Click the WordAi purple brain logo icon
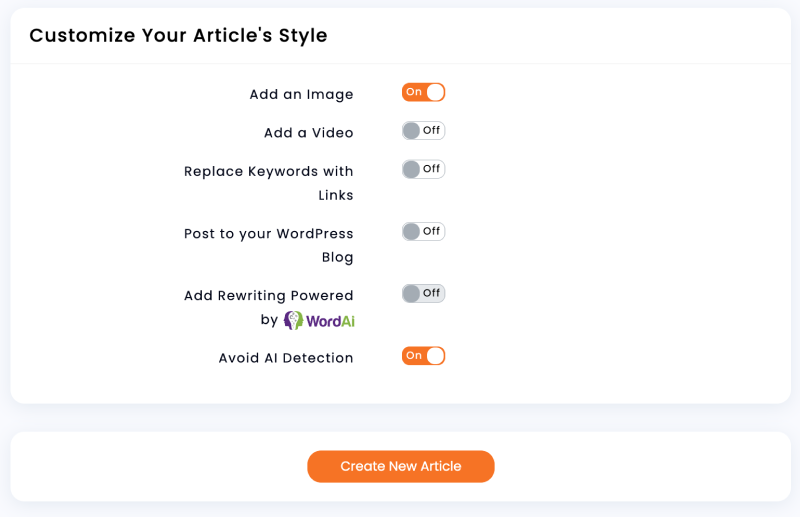This screenshot has height=517, width=800. 293,320
